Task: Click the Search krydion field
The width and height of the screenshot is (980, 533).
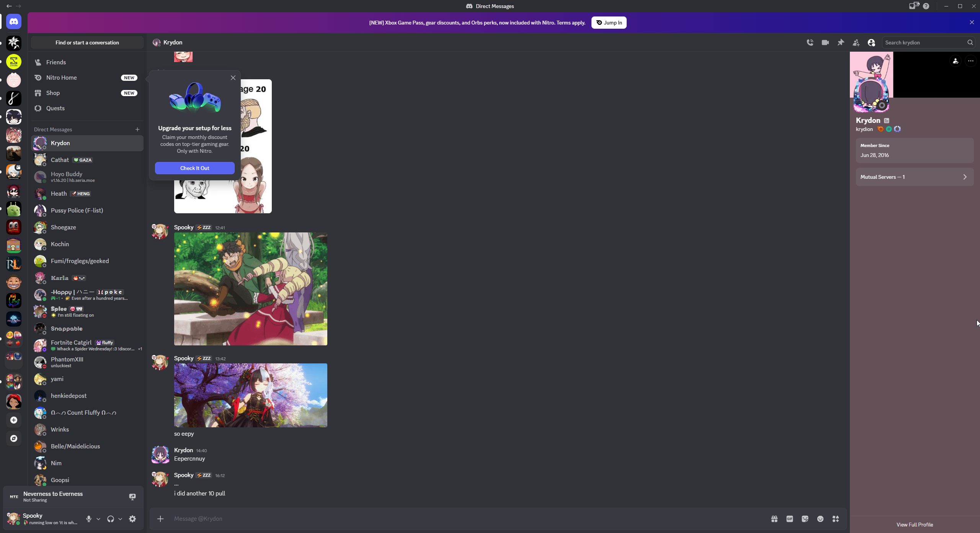Action: [x=929, y=43]
